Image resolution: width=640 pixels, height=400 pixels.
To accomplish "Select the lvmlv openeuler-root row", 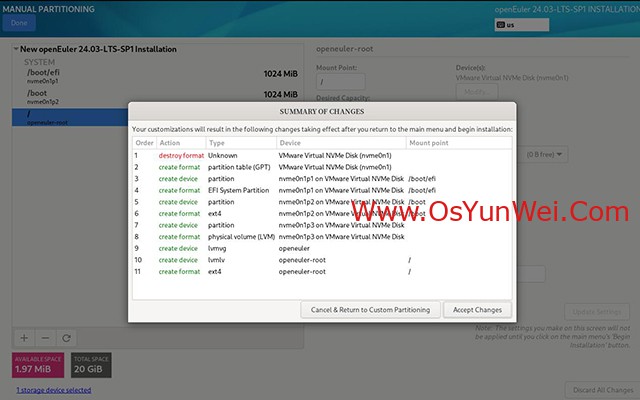I will [x=322, y=260].
